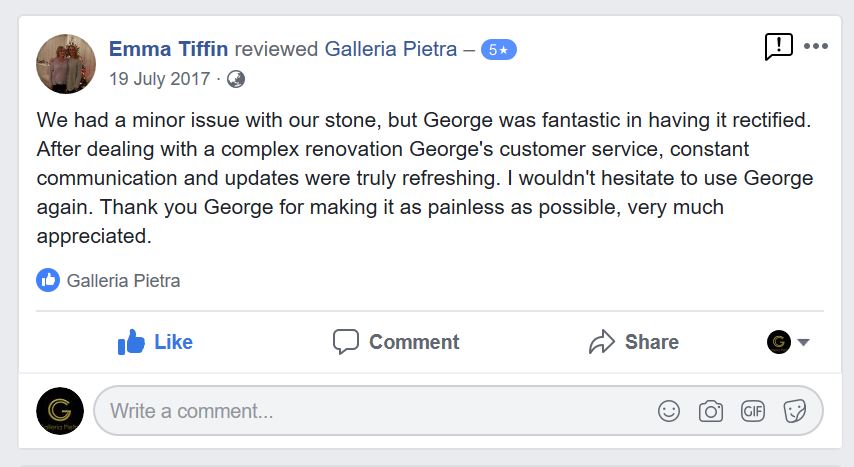Click the blue like reaction icon
Viewport: 854px width, 467px height.
pos(48,280)
